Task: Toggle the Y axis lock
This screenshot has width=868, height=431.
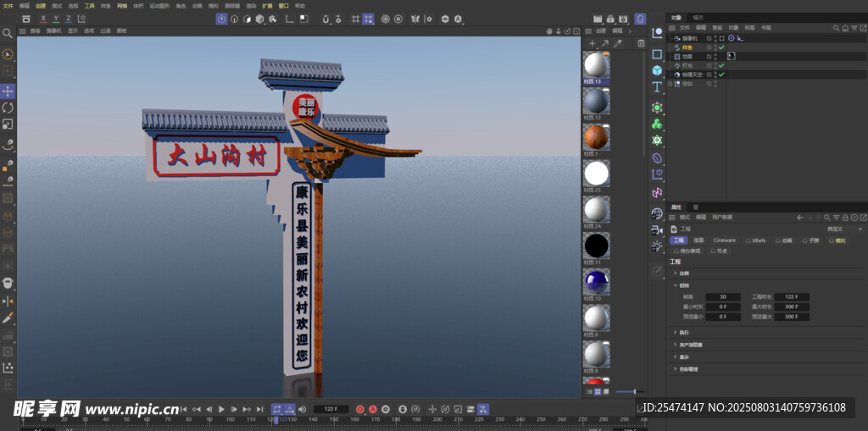Action: pyautogui.click(x=56, y=19)
